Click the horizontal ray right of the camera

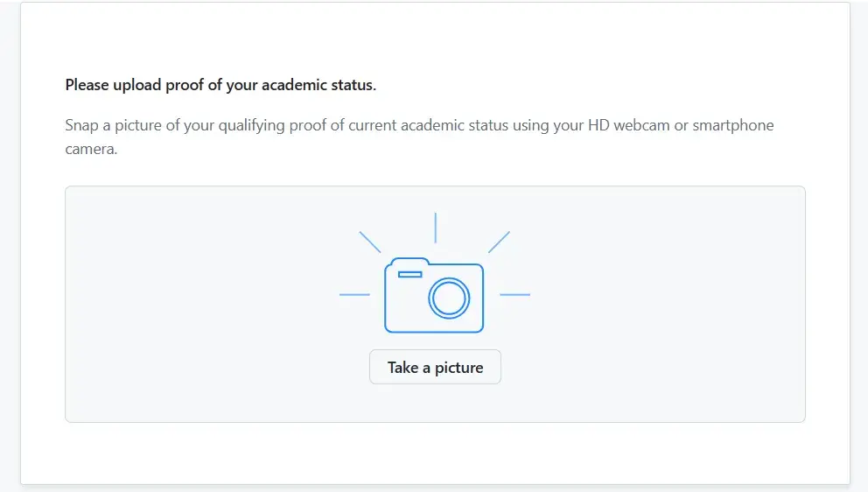(x=514, y=295)
